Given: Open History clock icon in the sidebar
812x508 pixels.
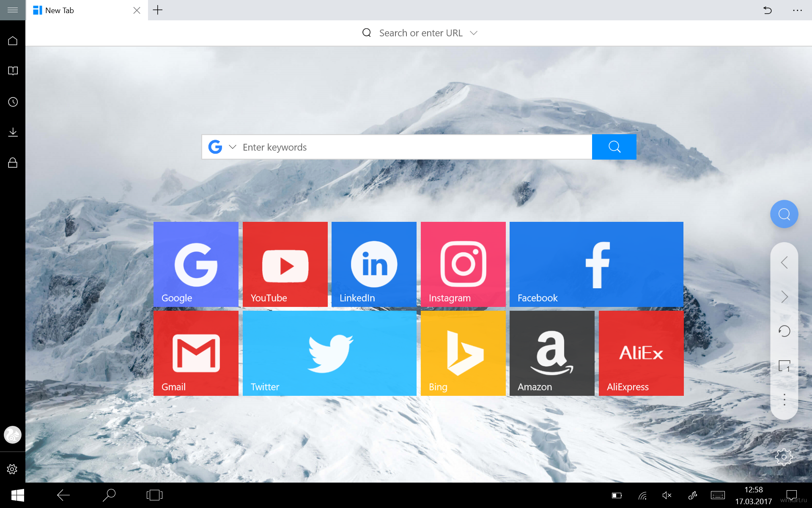Looking at the screenshot, I should [x=13, y=102].
